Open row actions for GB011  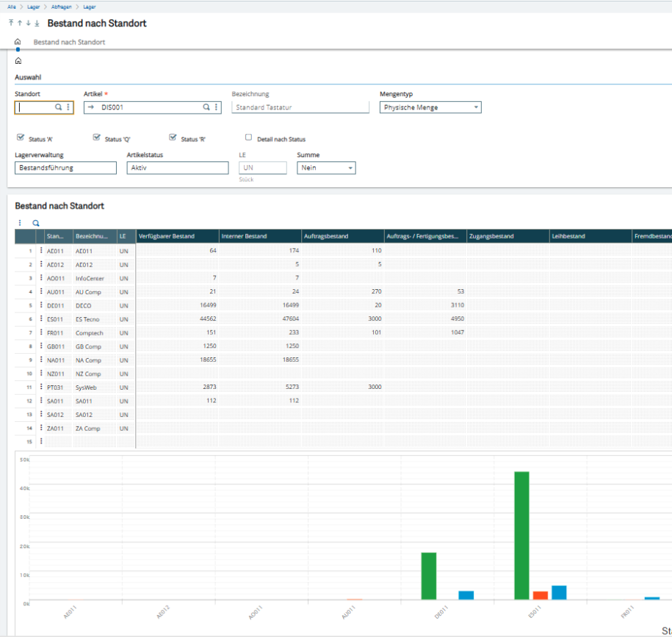pyautogui.click(x=41, y=346)
